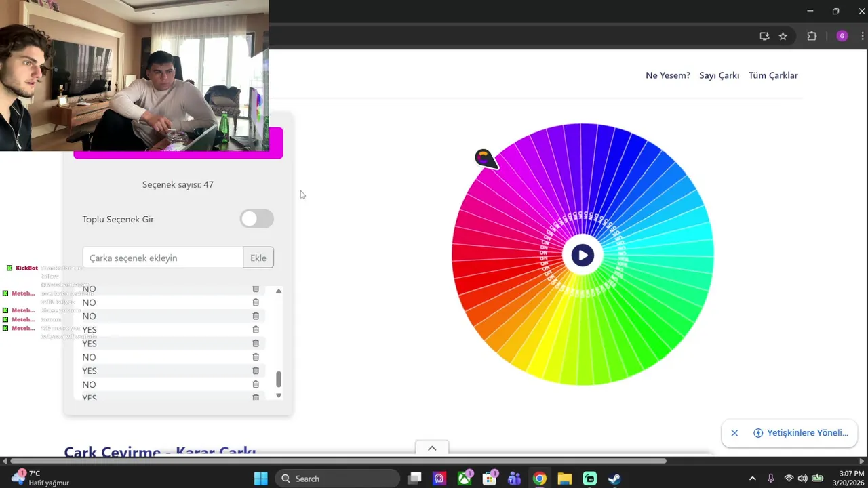The image size is (868, 488).
Task: Click the microphone tray icon
Action: 770,479
